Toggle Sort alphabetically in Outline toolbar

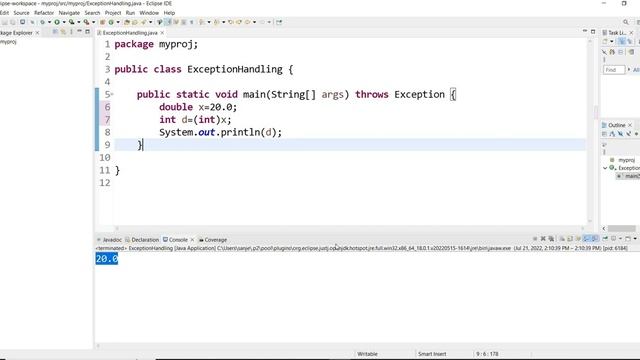pos(612,134)
